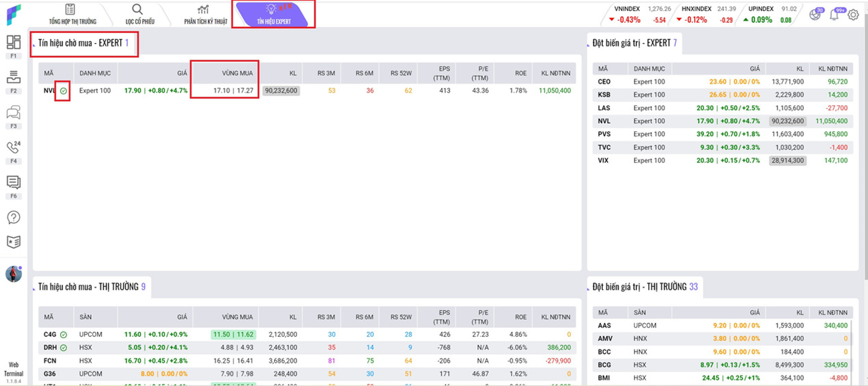
Task: Click the user avatar in the sidebar
Action: (13, 274)
